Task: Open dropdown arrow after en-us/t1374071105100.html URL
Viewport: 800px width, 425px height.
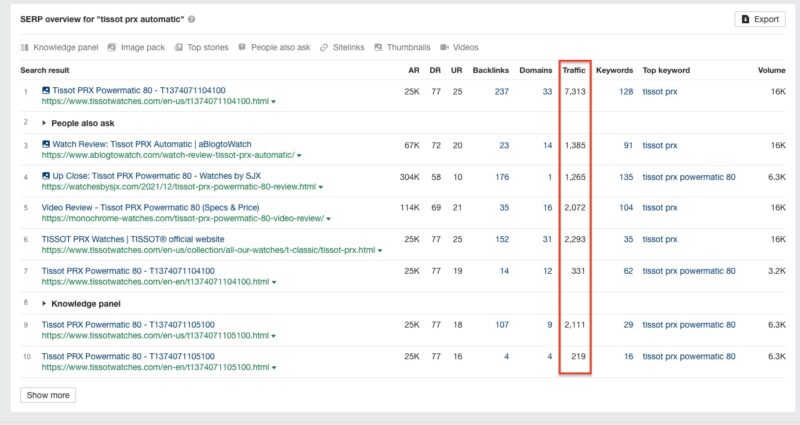Action: point(273,336)
